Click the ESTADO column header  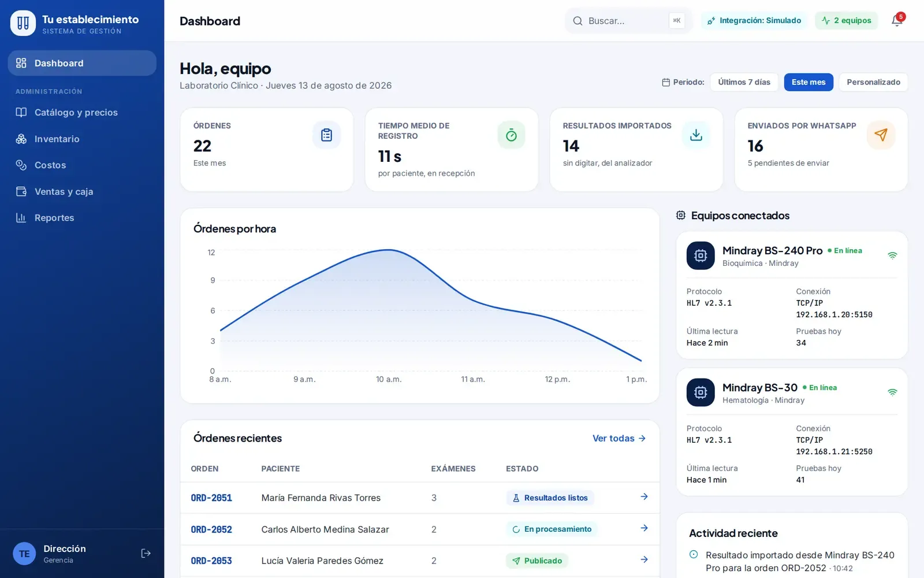(x=522, y=469)
